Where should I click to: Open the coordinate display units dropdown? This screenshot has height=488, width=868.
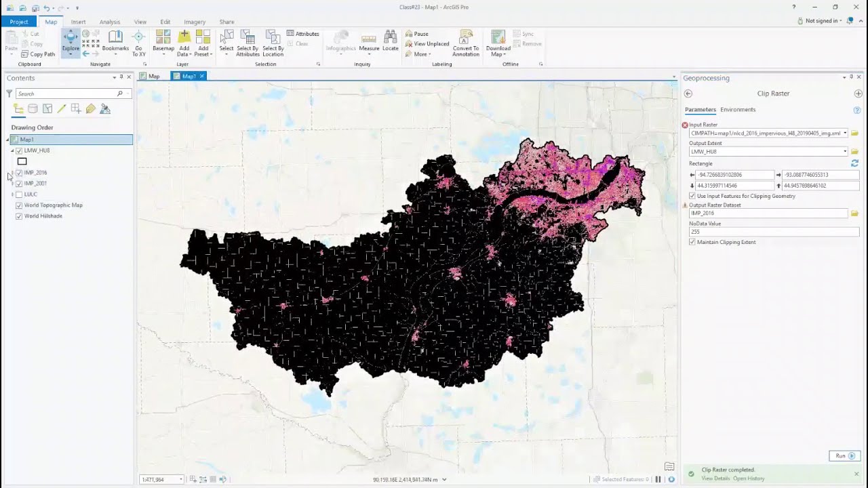[444, 479]
